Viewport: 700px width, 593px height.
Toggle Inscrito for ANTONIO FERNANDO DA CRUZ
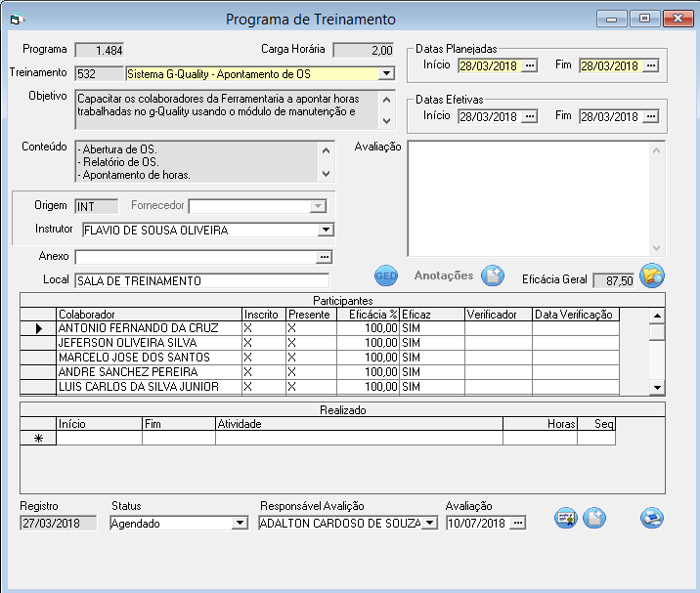[x=263, y=328]
